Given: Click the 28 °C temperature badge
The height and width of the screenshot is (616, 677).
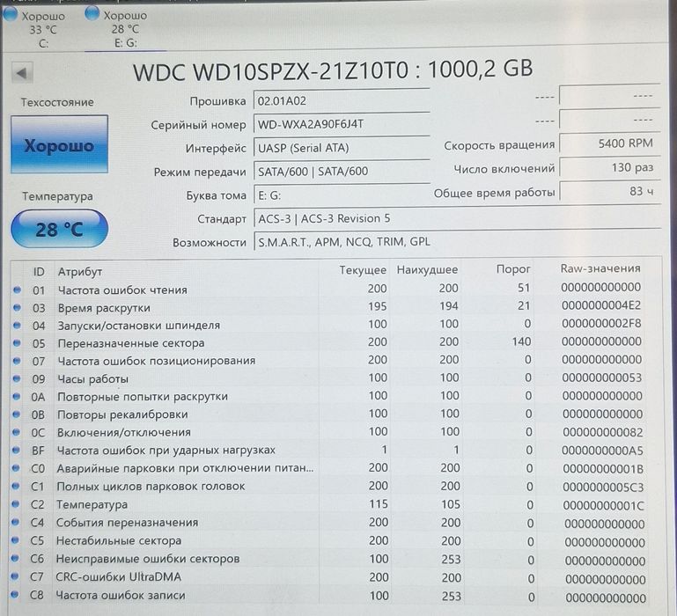Looking at the screenshot, I should pyautogui.click(x=60, y=229).
